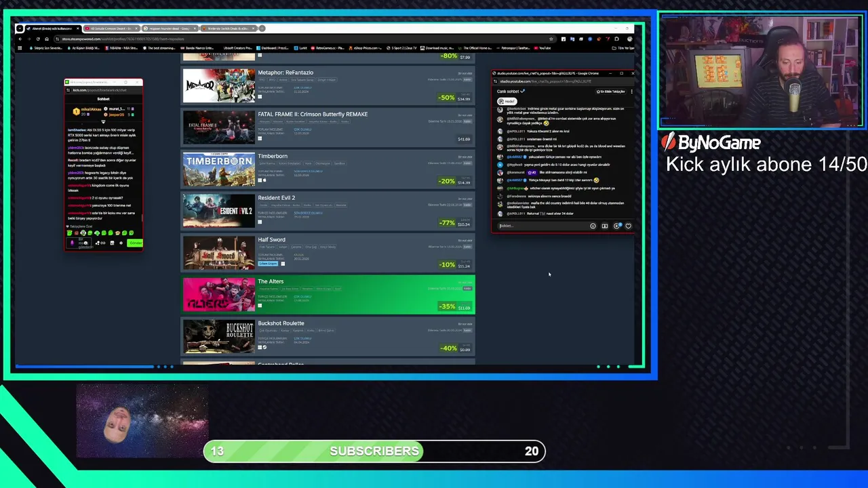Viewport: 868px width, 488px height.
Task: Open the Metaphor: ReFantazio game thumbnail
Action: [x=219, y=85]
